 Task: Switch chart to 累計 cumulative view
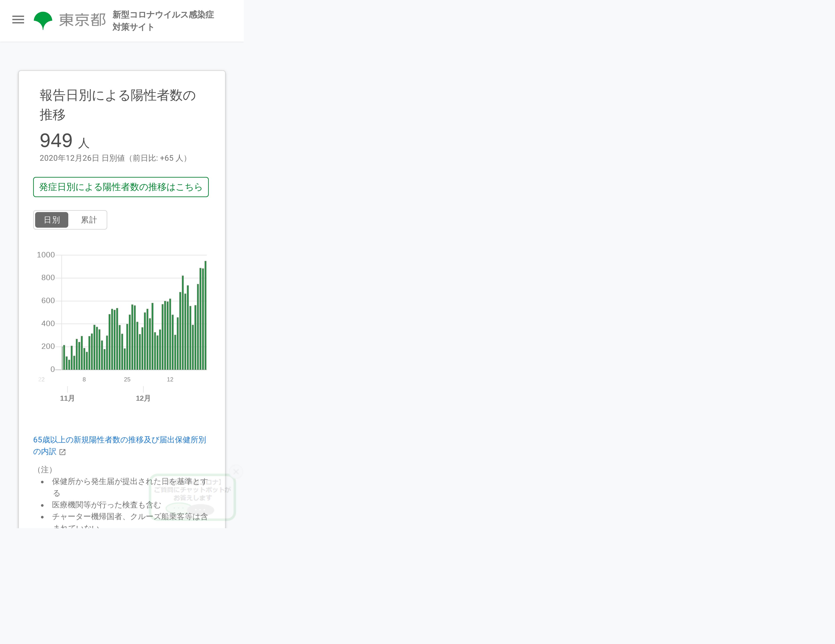click(x=89, y=220)
